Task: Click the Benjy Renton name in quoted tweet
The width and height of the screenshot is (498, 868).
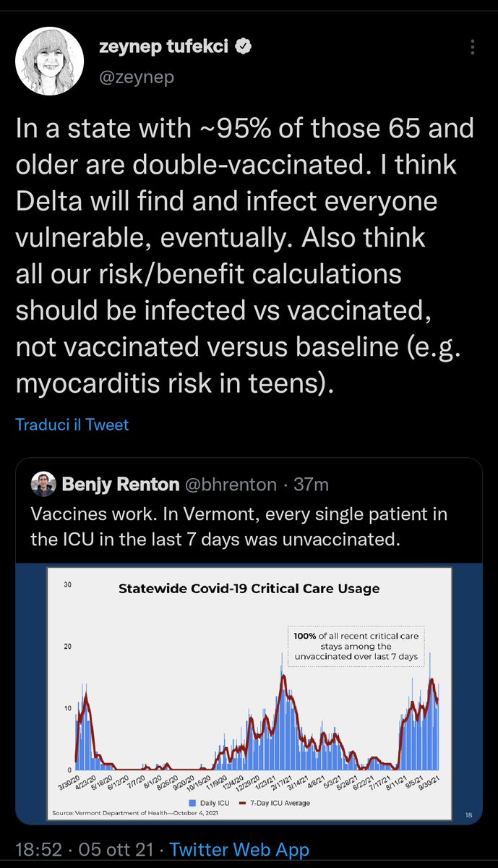Action: [x=120, y=484]
